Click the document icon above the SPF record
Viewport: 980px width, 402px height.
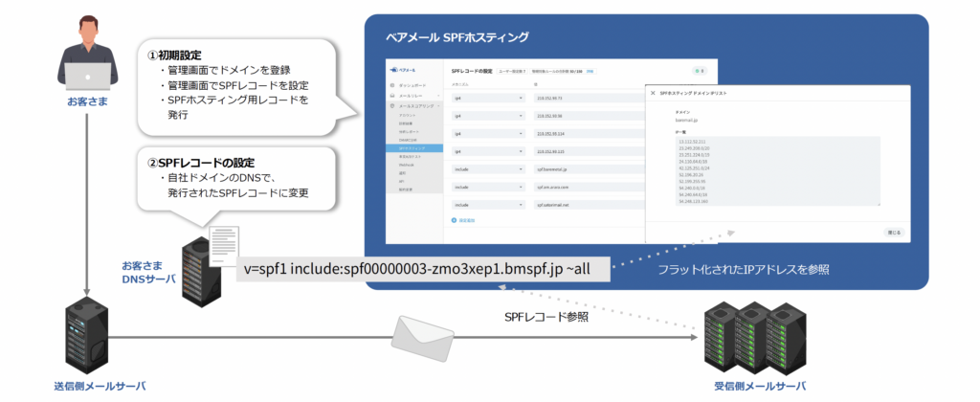(x=224, y=241)
